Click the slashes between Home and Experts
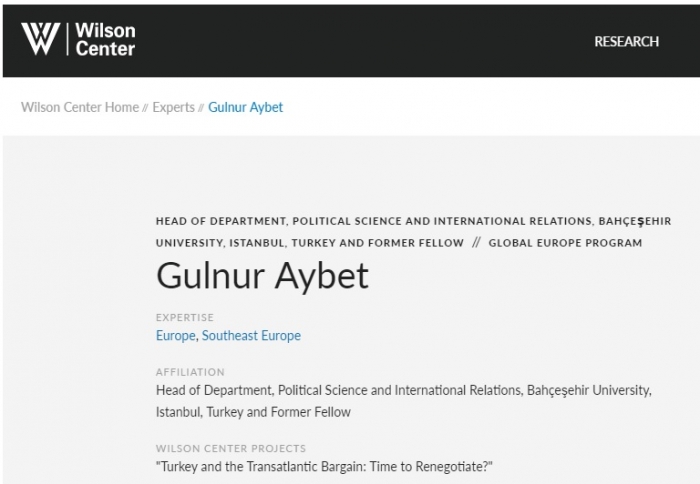Viewport: 700px width, 484px height. pos(146,108)
